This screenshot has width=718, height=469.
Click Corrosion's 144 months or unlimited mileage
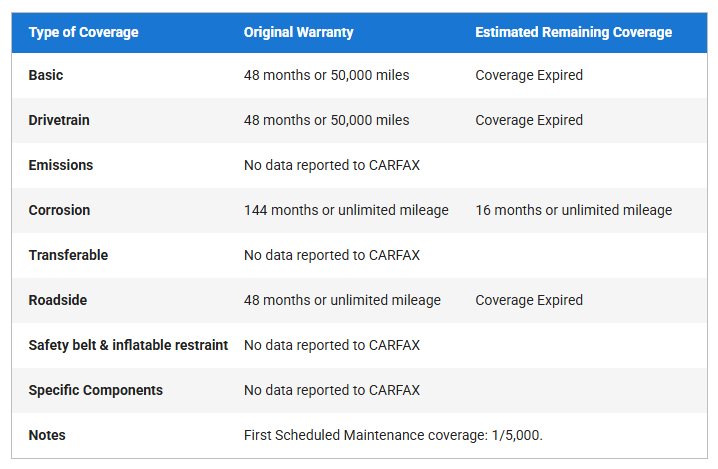[346, 210]
